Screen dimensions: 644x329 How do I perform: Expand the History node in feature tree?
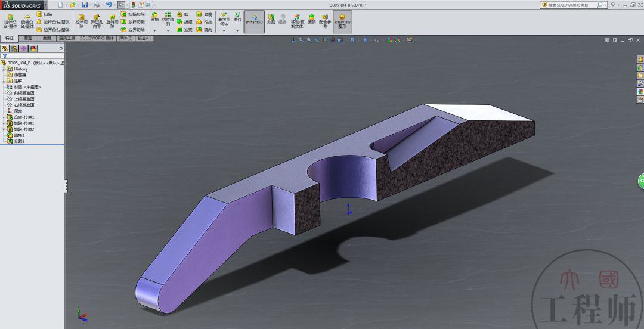[x=4, y=69]
